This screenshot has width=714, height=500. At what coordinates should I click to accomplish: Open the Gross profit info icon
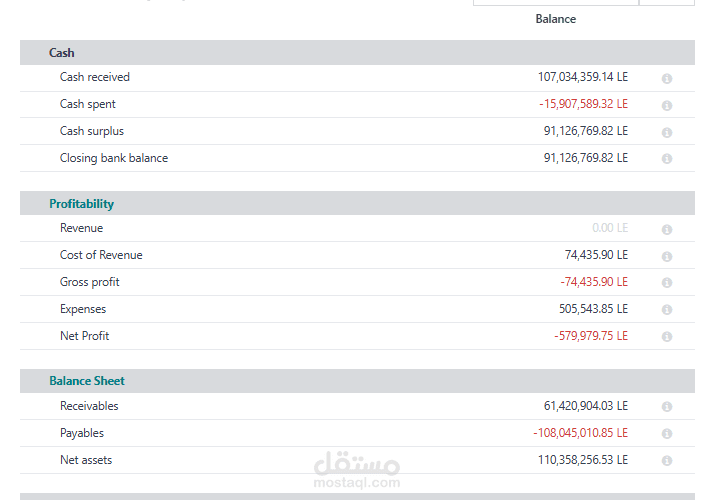coord(666,283)
